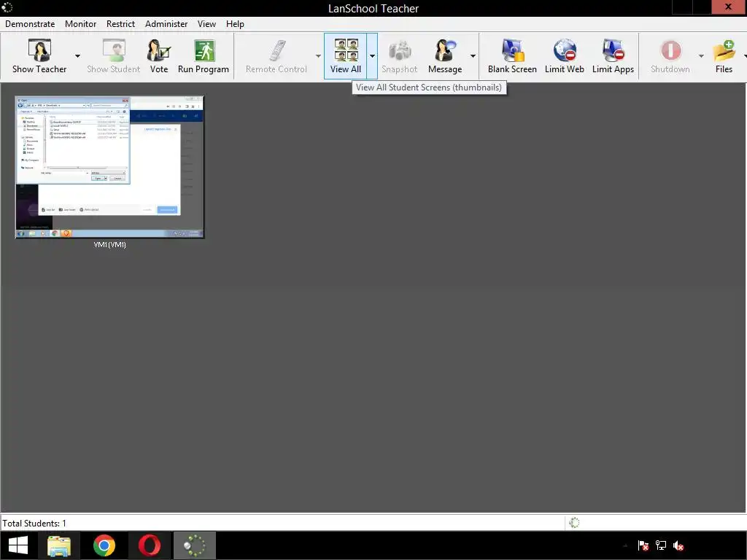This screenshot has height=560, width=747.
Task: Click the Shutdown toolbar icon
Action: (x=670, y=56)
